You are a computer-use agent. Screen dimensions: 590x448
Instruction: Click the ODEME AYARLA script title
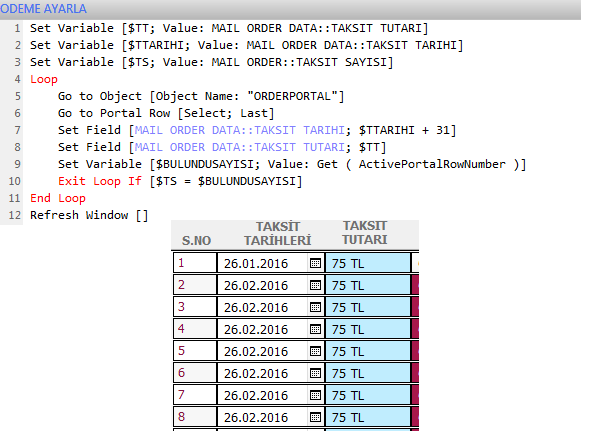[x=43, y=9]
